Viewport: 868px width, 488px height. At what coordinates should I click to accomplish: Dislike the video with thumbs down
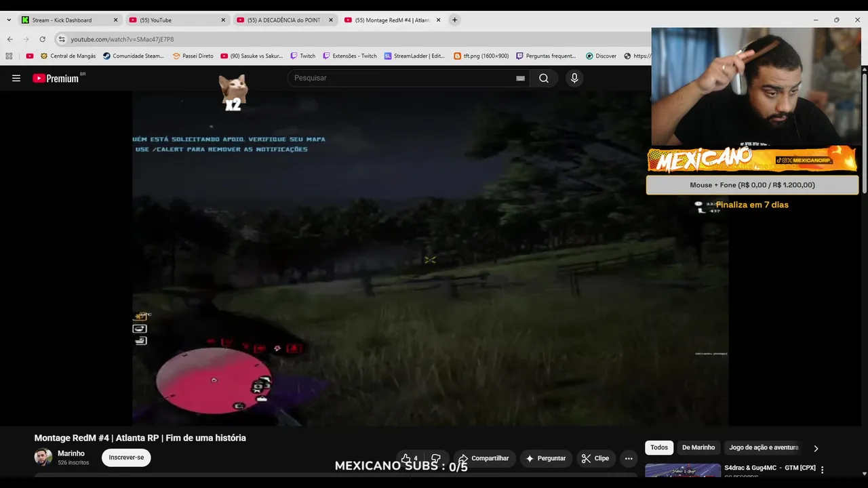(x=436, y=458)
